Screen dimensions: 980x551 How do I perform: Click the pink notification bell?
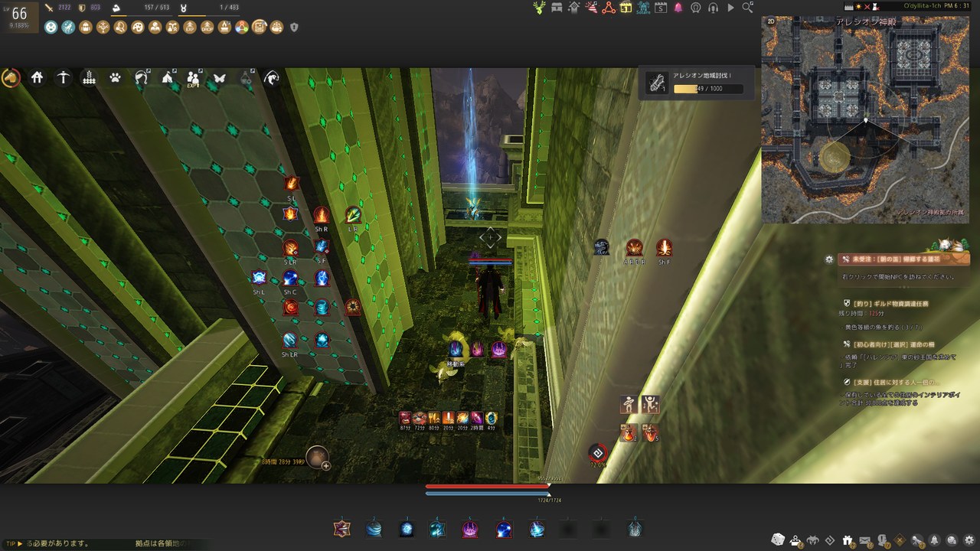click(678, 8)
